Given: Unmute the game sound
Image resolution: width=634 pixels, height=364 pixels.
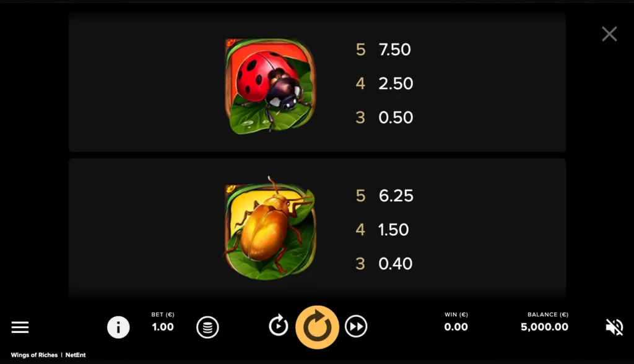Looking at the screenshot, I should coord(614,327).
